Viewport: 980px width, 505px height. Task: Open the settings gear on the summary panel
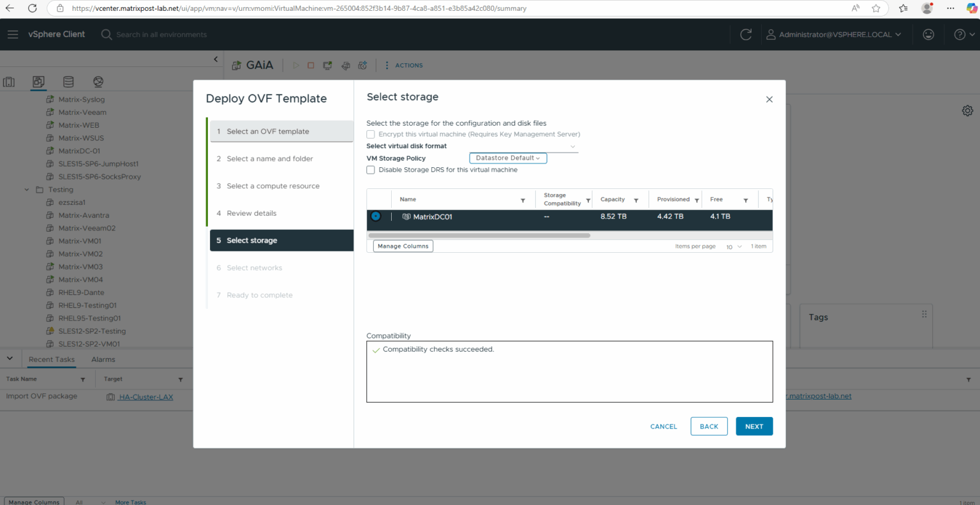point(967,110)
